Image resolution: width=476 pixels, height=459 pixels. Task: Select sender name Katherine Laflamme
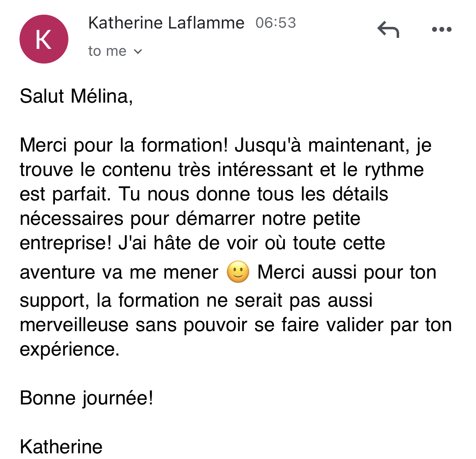(x=166, y=23)
